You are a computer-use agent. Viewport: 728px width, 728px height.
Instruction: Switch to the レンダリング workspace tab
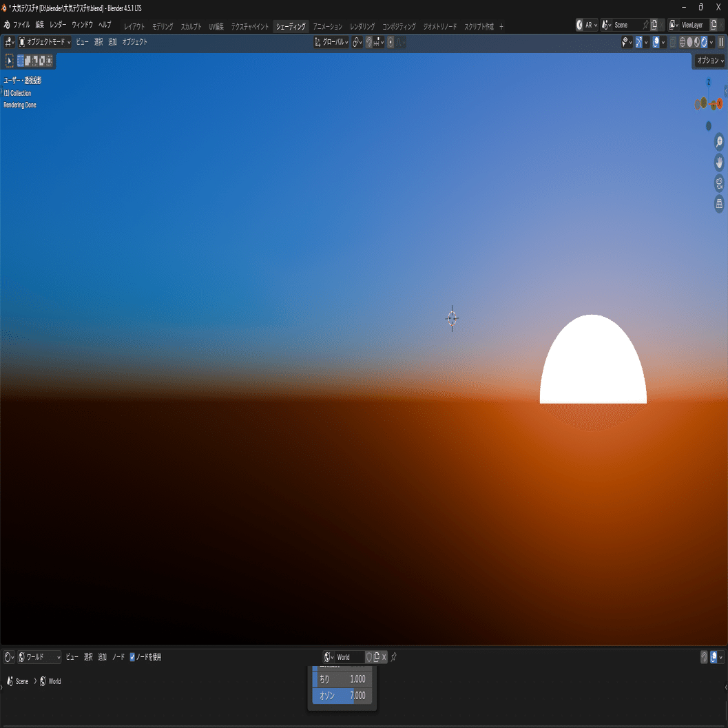click(x=362, y=26)
